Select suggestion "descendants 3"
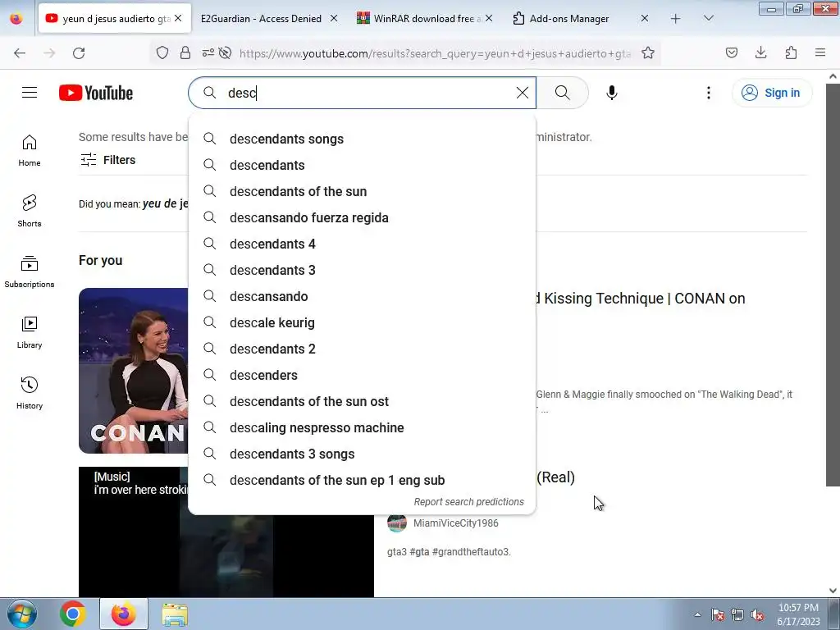 (362, 270)
